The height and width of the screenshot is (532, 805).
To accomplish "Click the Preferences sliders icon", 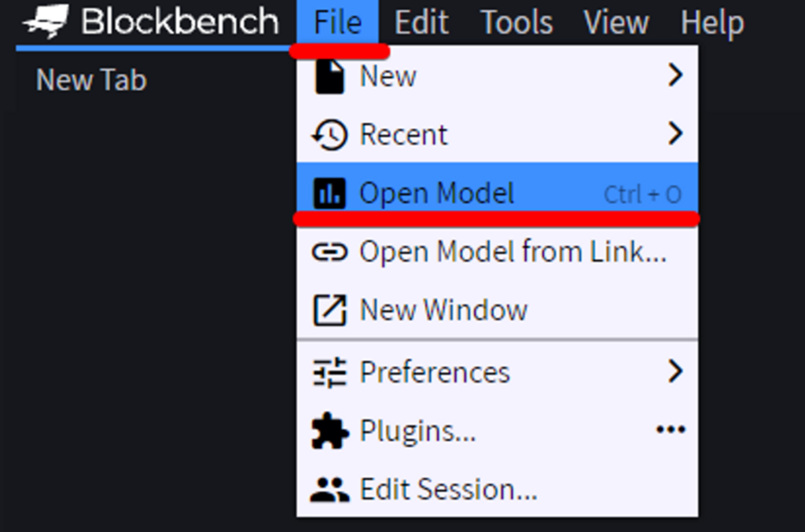I will pyautogui.click(x=329, y=372).
